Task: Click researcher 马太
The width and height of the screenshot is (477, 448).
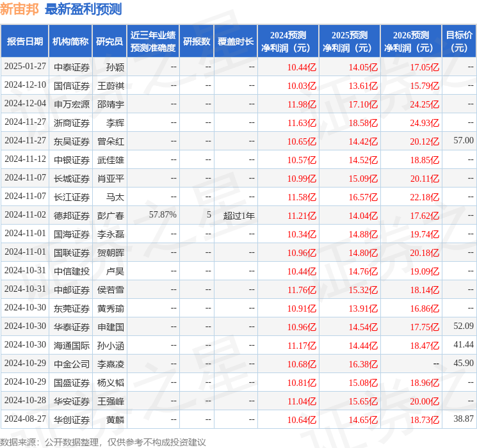Action: (115, 197)
